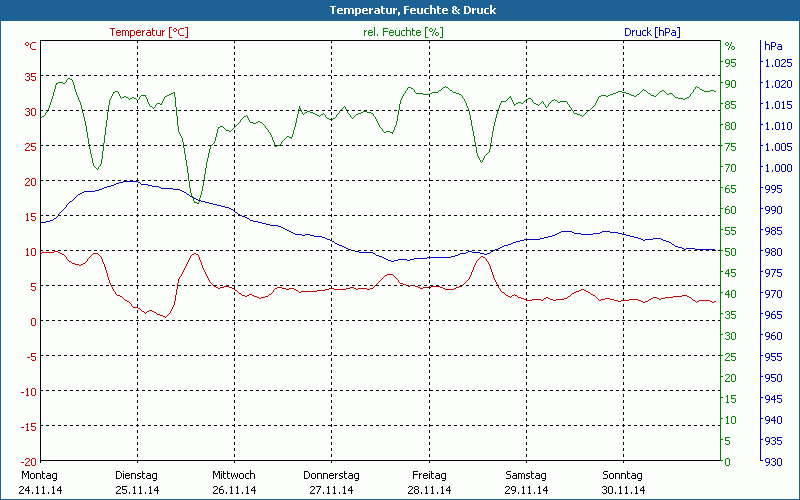
Task: Click pressure axis value '965'
Action: (x=773, y=315)
